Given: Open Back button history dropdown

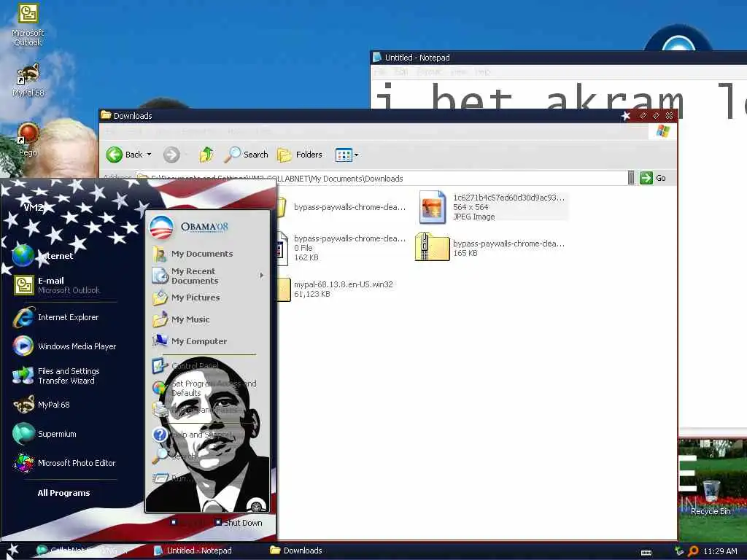Looking at the screenshot, I should click(x=149, y=155).
